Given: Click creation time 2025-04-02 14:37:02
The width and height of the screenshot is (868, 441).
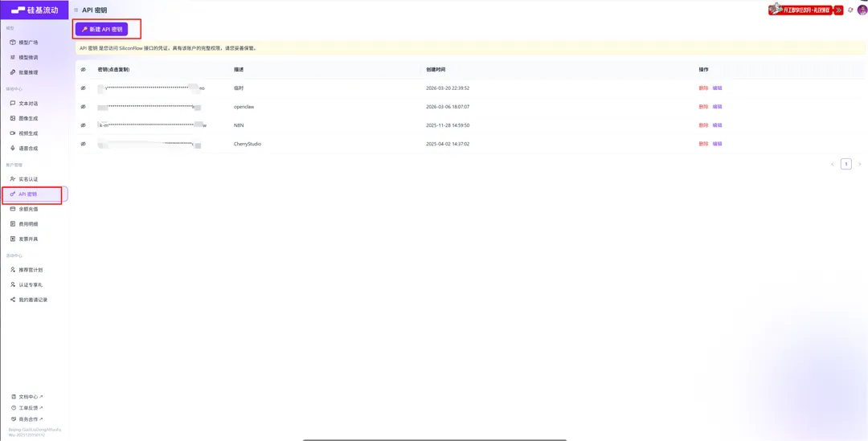Looking at the screenshot, I should coord(448,143).
